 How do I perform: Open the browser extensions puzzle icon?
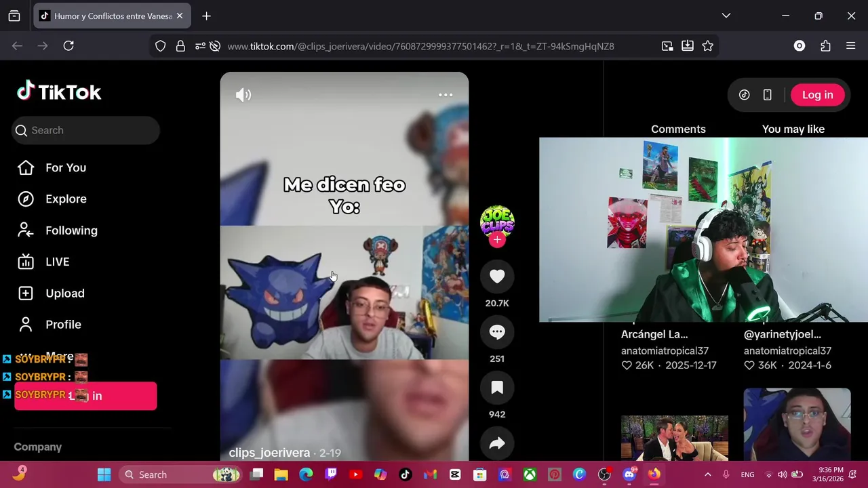pyautogui.click(x=825, y=46)
